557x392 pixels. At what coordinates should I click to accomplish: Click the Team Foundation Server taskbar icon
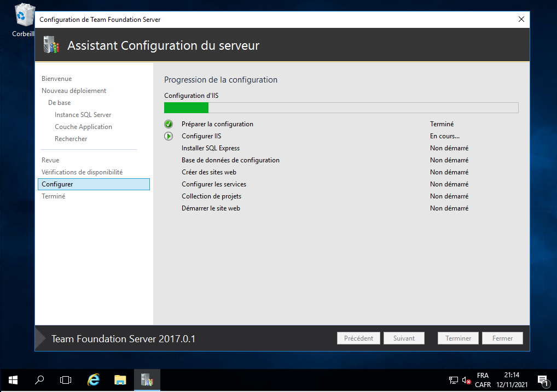pyautogui.click(x=147, y=380)
